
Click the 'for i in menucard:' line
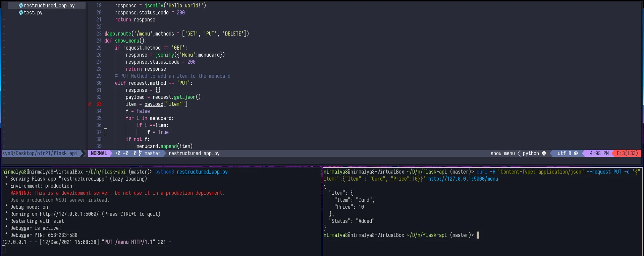[150, 118]
